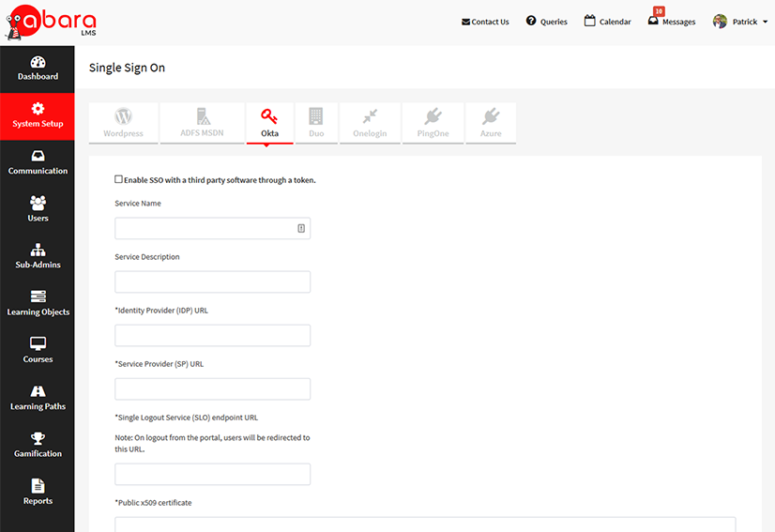The height and width of the screenshot is (532, 775).
Task: Click the Users sidebar label
Action: click(38, 218)
